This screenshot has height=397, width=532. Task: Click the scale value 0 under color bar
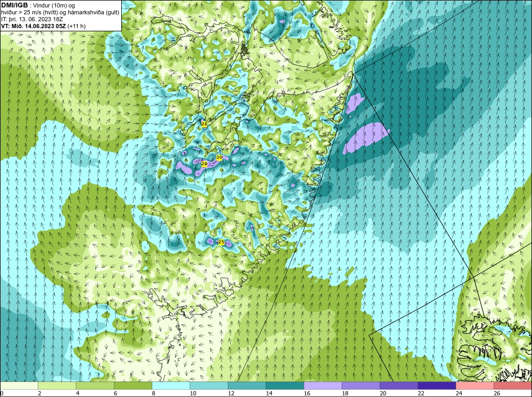2,393
